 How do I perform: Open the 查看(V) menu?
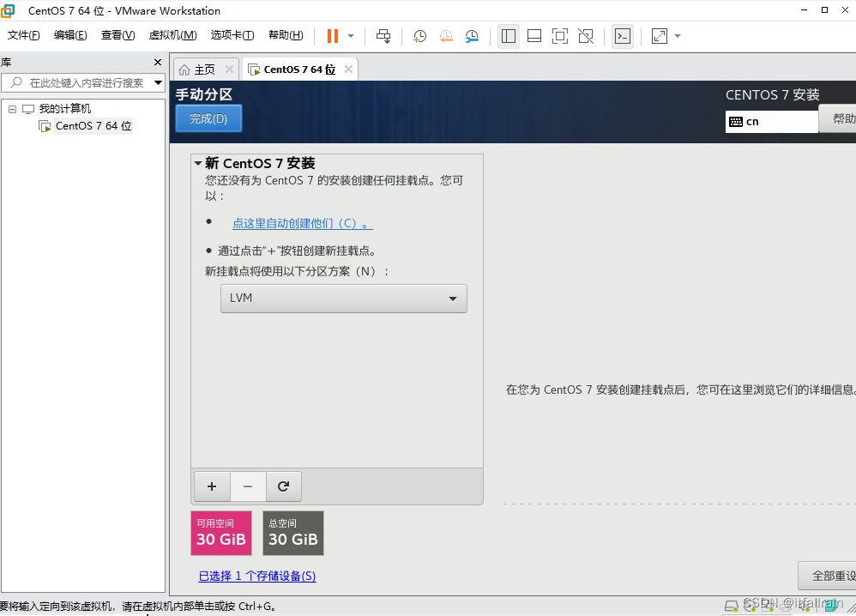pos(118,35)
